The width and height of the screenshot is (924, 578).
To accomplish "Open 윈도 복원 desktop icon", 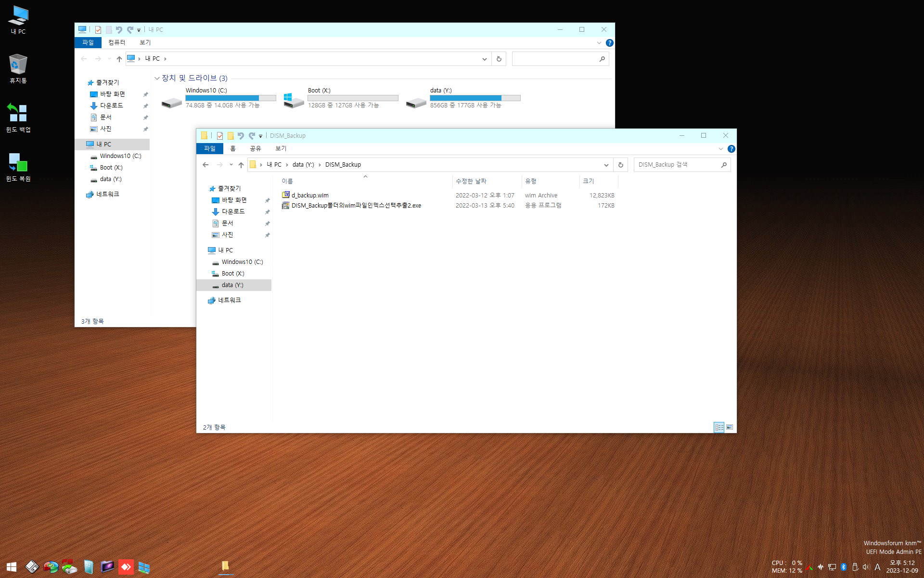I will click(18, 167).
